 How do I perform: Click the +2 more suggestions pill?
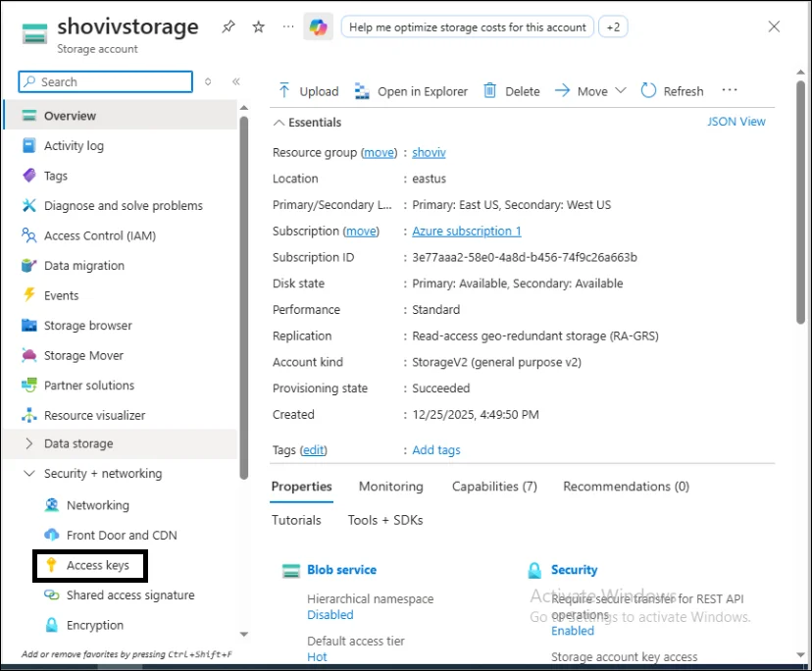(x=613, y=26)
